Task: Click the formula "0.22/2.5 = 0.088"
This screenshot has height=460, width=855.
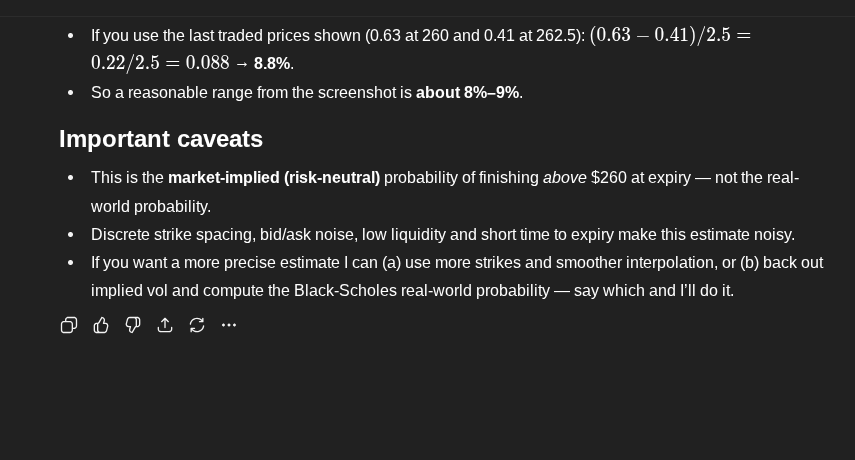Action: (159, 63)
